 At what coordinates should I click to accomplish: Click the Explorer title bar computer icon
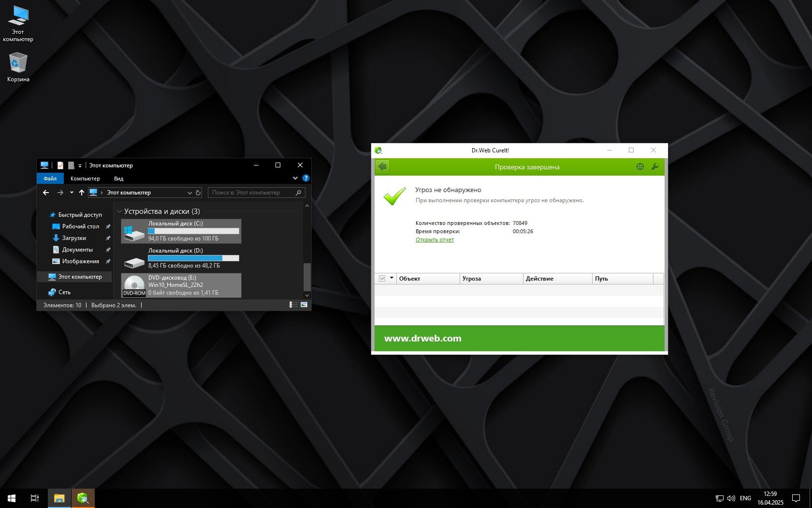(x=44, y=165)
